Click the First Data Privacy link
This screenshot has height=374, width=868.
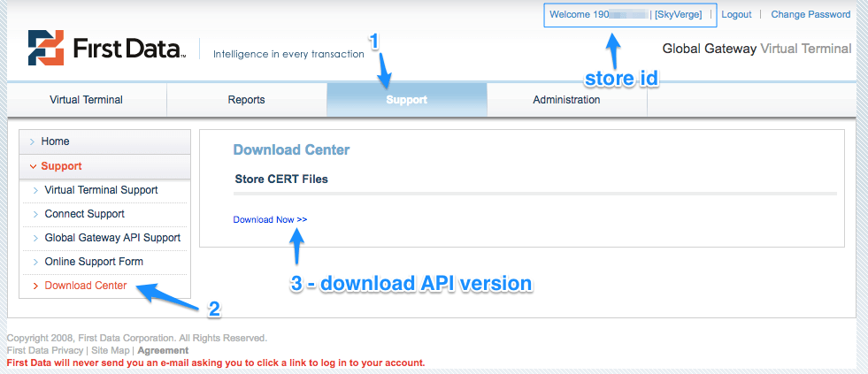pos(45,350)
